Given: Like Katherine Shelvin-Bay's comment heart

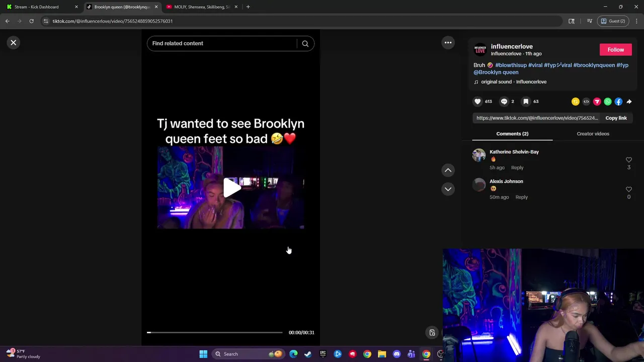Looking at the screenshot, I should click(x=628, y=160).
